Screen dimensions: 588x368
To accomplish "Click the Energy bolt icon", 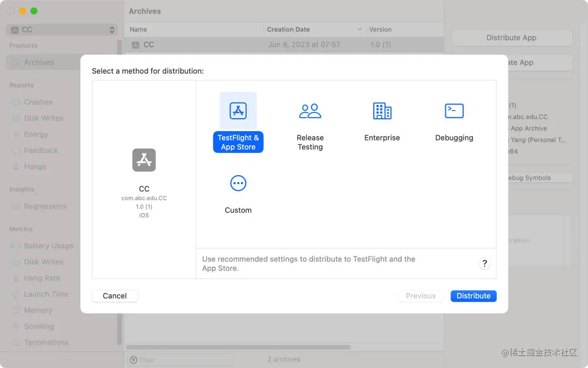I will 16,134.
